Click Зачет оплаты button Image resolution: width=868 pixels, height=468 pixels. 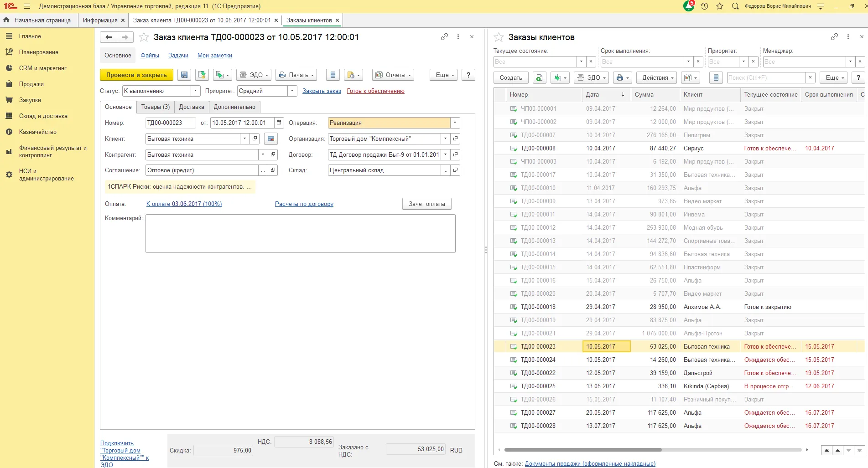coord(427,204)
